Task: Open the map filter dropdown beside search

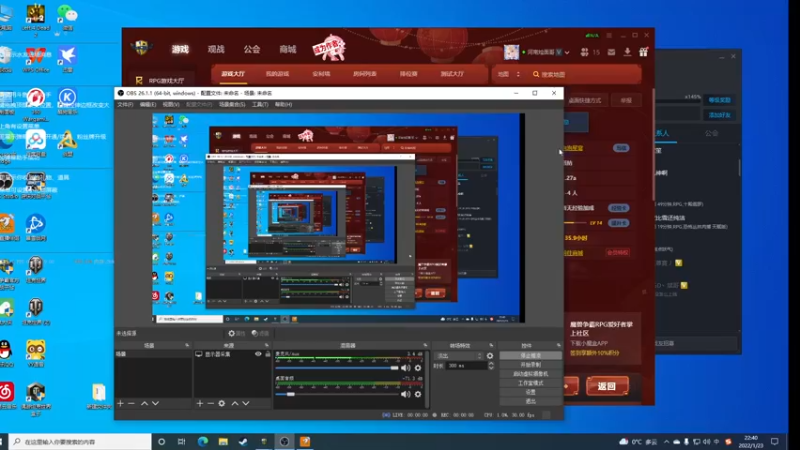Action: click(509, 74)
